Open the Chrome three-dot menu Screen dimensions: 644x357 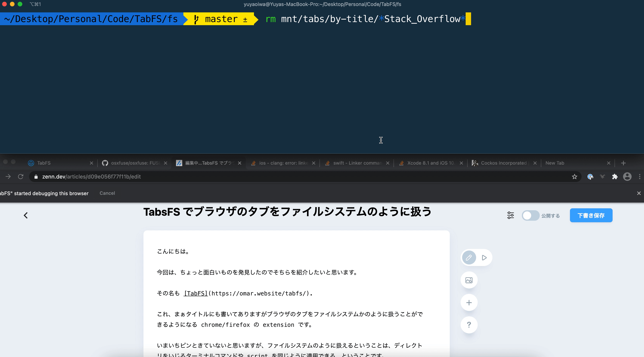(x=640, y=177)
